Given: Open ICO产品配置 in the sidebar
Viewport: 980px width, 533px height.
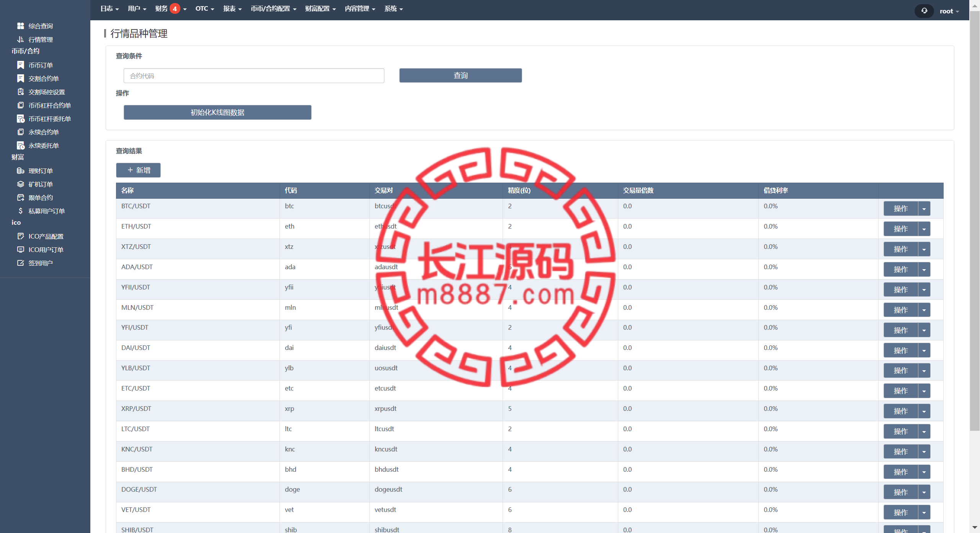Looking at the screenshot, I should [x=46, y=236].
